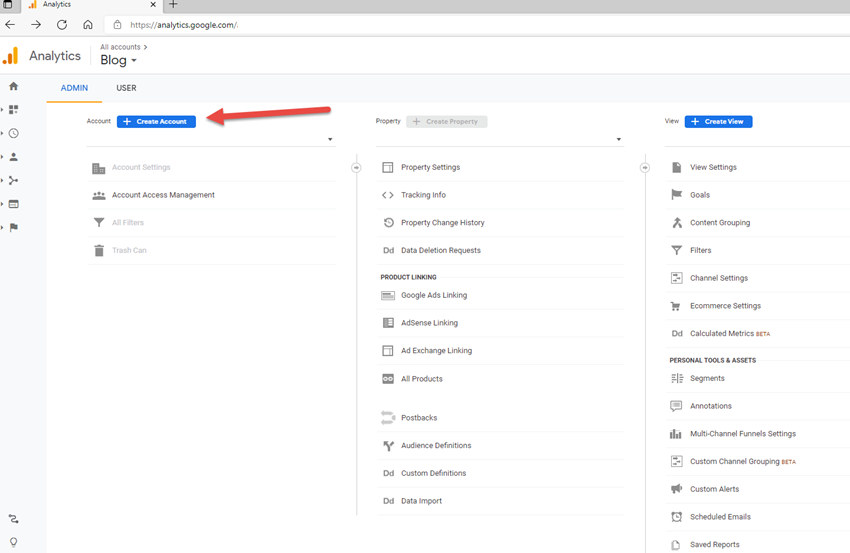The image size is (850, 553).
Task: Open Account Access Management
Action: click(x=163, y=195)
